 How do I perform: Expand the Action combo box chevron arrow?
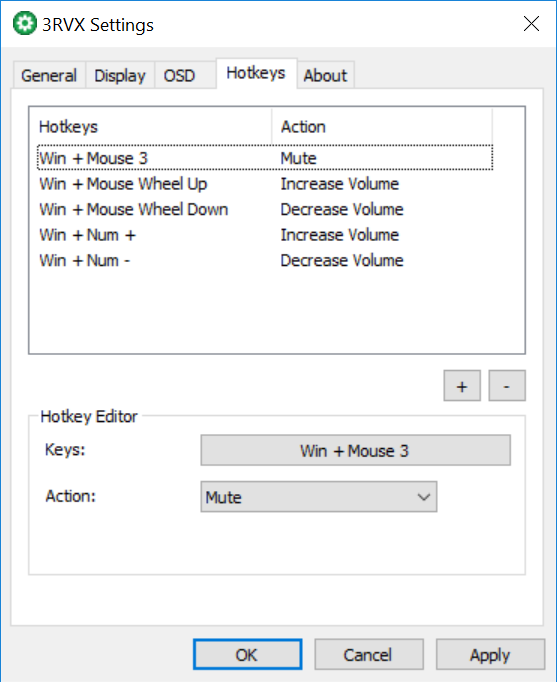point(424,497)
